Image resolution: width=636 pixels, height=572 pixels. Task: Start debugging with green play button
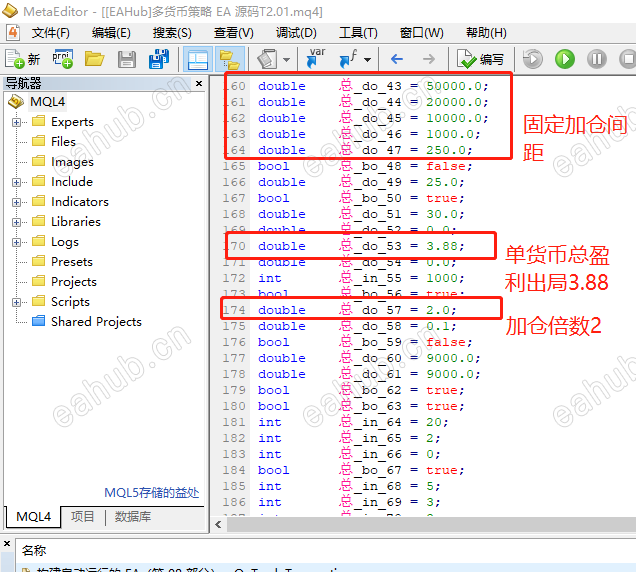[565, 59]
